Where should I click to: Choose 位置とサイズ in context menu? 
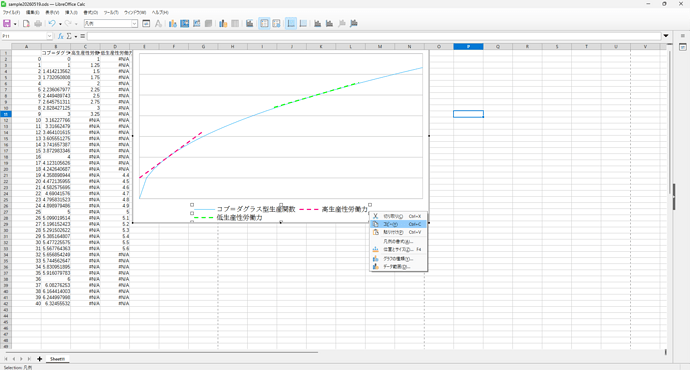click(x=398, y=249)
